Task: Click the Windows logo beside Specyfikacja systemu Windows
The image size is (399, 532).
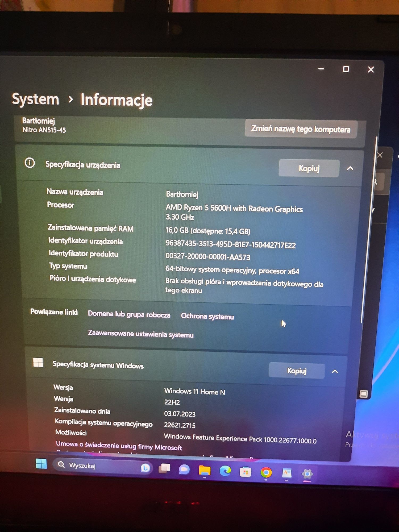Action: [x=38, y=362]
